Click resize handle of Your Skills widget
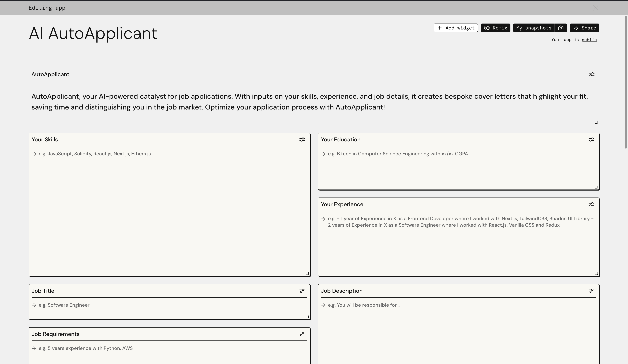The width and height of the screenshot is (628, 364). point(308,274)
